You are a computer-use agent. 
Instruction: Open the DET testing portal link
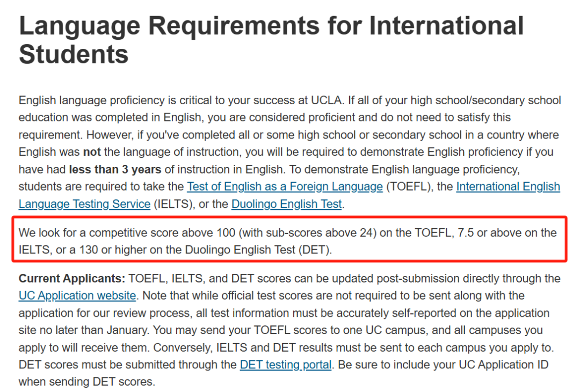click(285, 365)
